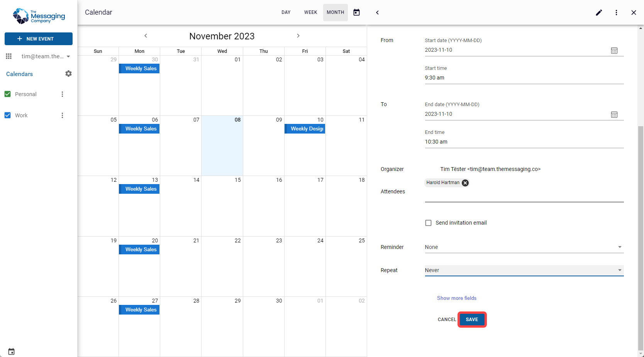Enable Send invitation email
This screenshot has width=644, height=357.
428,223
